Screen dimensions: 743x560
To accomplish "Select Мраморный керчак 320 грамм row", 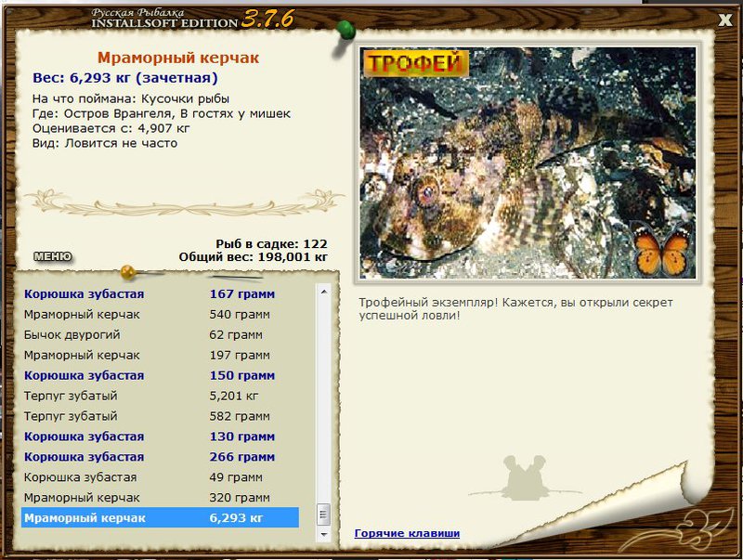I will [160, 498].
